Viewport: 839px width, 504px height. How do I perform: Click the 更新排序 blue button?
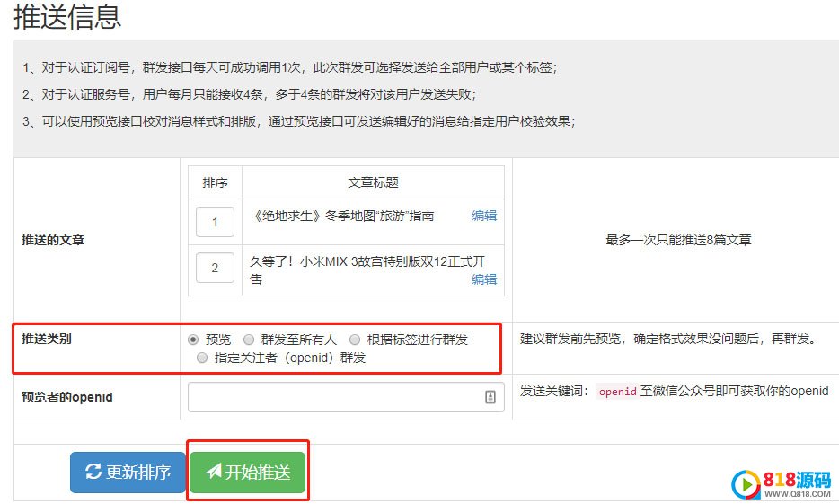pyautogui.click(x=128, y=472)
